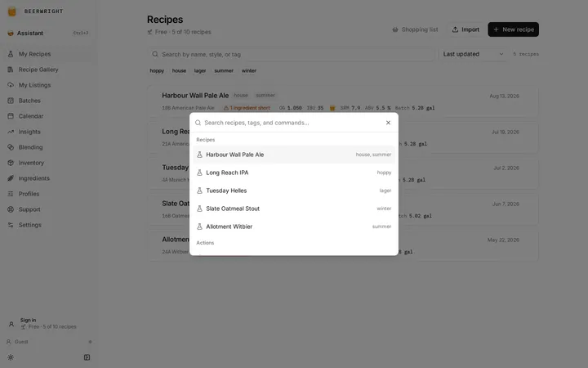Screen dimensions: 588x368
Task: Click the Ingredients icon in sidebar
Action: pyautogui.click(x=11, y=178)
